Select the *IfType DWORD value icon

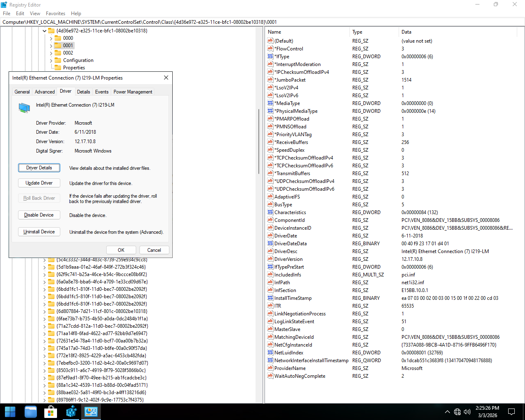[x=270, y=57]
